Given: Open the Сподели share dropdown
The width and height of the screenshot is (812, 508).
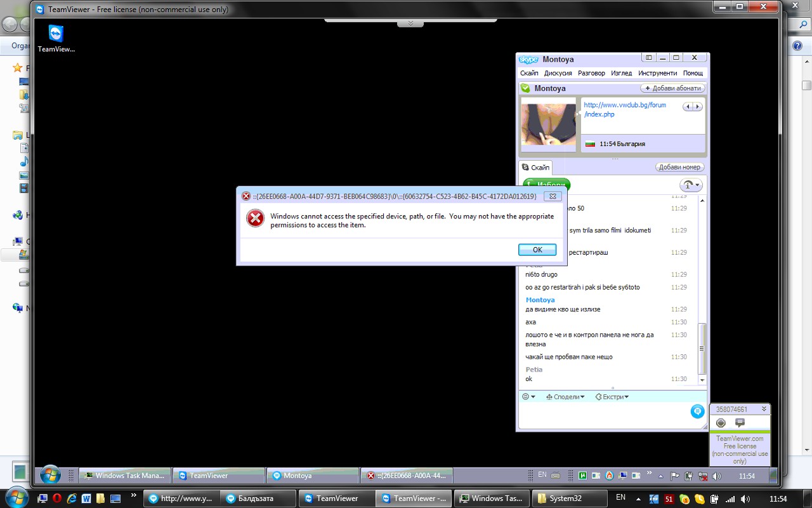Looking at the screenshot, I should pyautogui.click(x=565, y=397).
